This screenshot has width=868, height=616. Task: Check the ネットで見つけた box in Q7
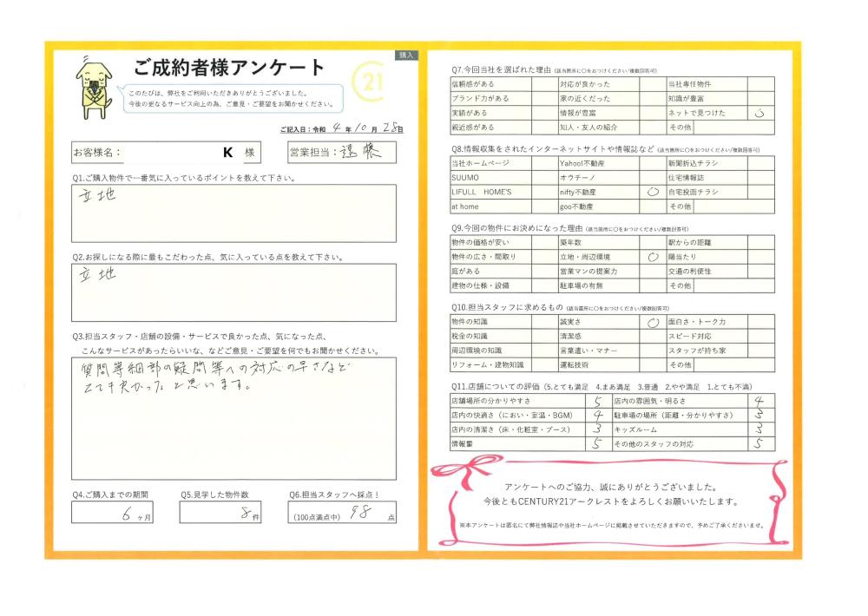click(x=760, y=113)
